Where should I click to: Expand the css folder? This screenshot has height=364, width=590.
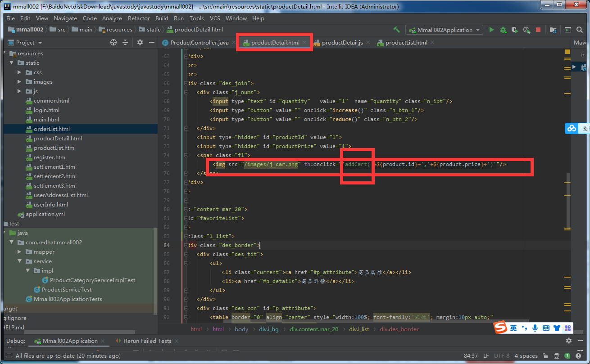pos(19,72)
